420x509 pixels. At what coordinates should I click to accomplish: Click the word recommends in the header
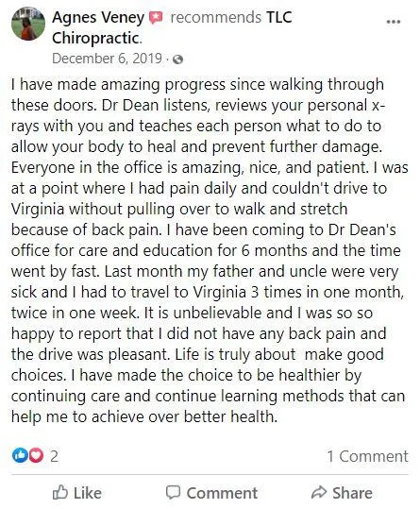pyautogui.click(x=216, y=17)
